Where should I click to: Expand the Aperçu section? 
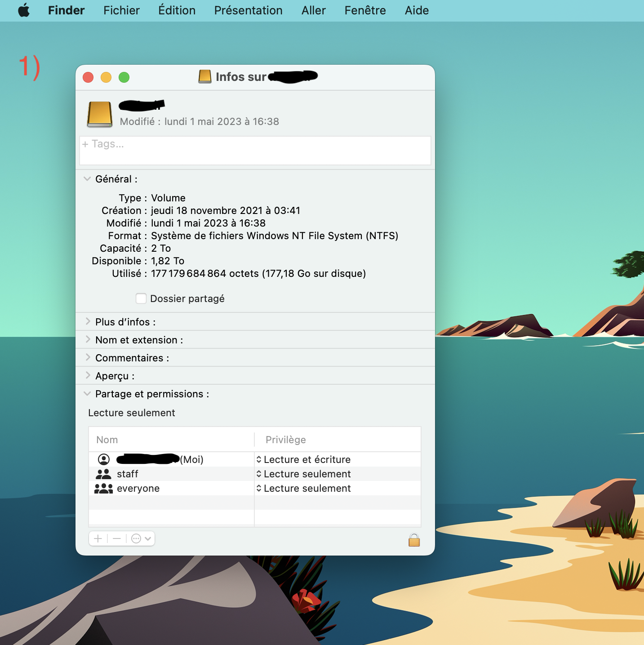click(88, 375)
